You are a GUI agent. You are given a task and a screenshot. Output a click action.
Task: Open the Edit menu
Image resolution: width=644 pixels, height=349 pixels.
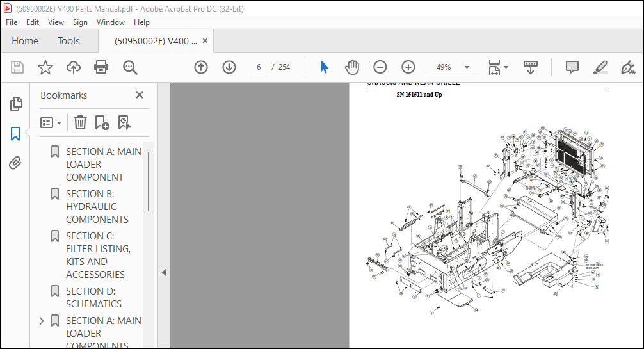point(33,22)
